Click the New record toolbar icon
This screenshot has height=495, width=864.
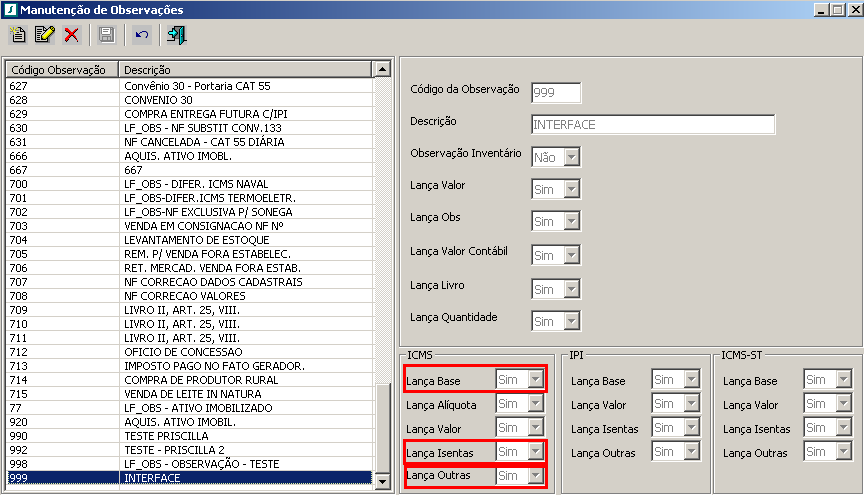tap(17, 35)
